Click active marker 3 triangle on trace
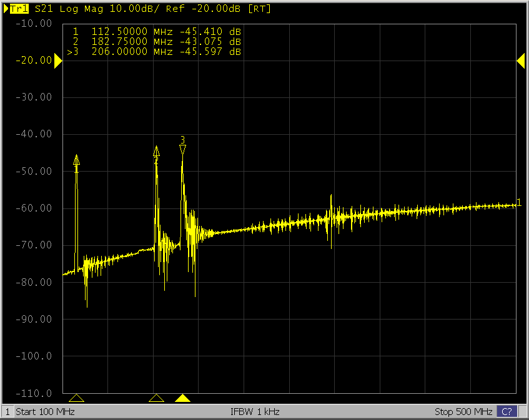Screen dimensions: 529x420 coord(182,150)
